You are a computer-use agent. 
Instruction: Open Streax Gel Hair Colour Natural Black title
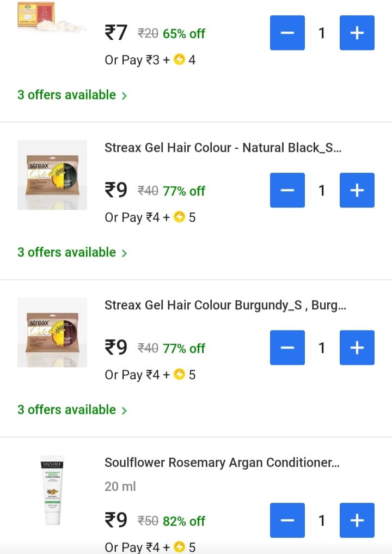pos(223,148)
